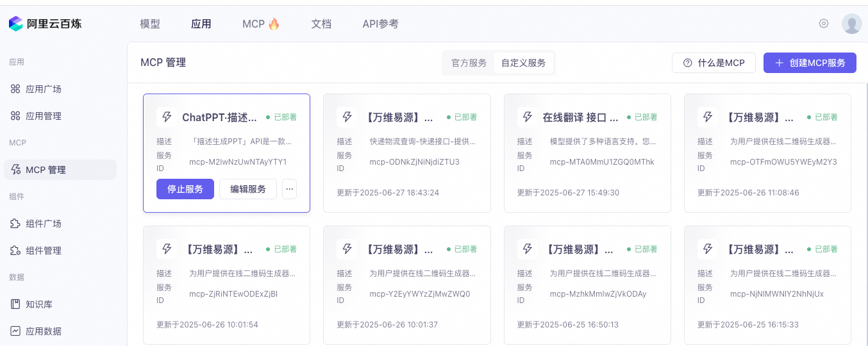Click the ChatPPT card lightning icon
This screenshot has width=868, height=346.
click(x=167, y=117)
